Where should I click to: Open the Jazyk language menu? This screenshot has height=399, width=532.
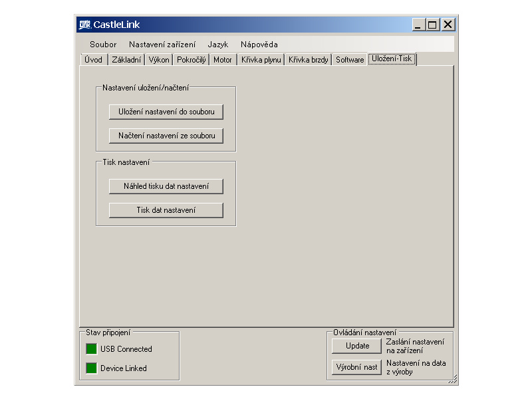(x=217, y=45)
